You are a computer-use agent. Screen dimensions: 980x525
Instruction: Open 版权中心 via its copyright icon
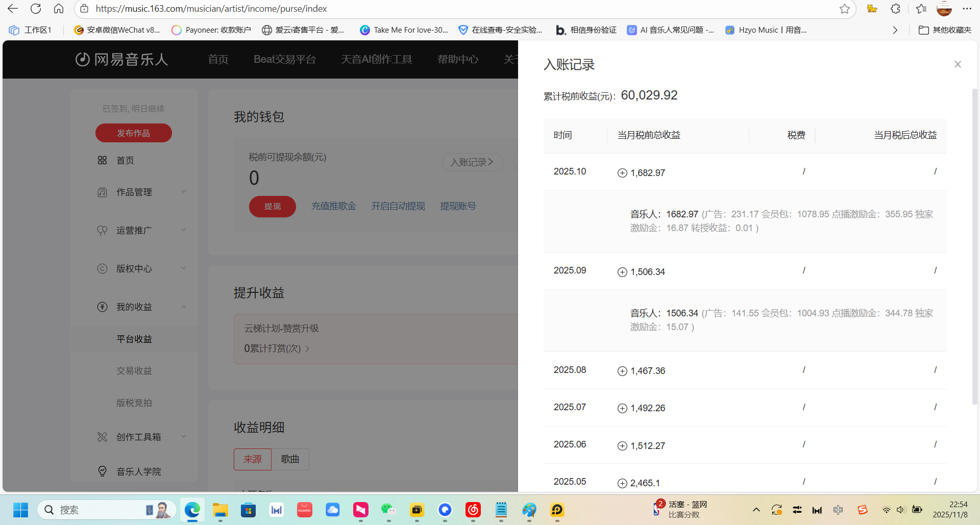[102, 268]
